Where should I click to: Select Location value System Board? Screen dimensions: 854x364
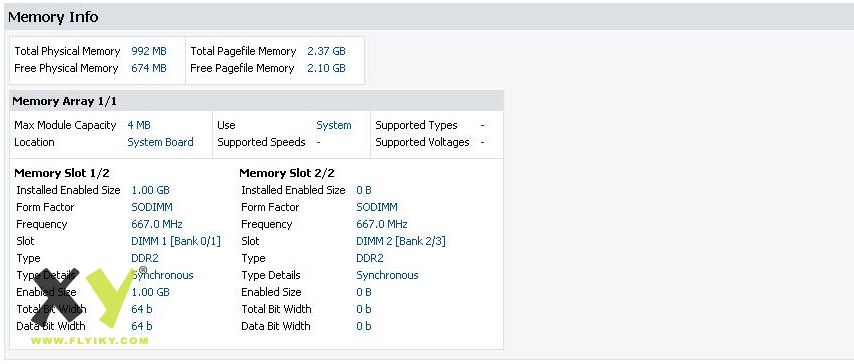coord(160,142)
